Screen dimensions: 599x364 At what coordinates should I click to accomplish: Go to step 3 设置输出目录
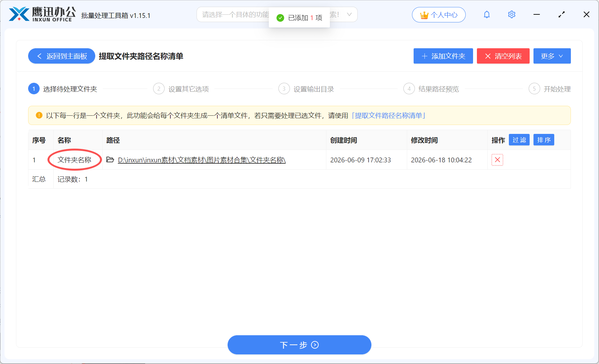pyautogui.click(x=306, y=89)
